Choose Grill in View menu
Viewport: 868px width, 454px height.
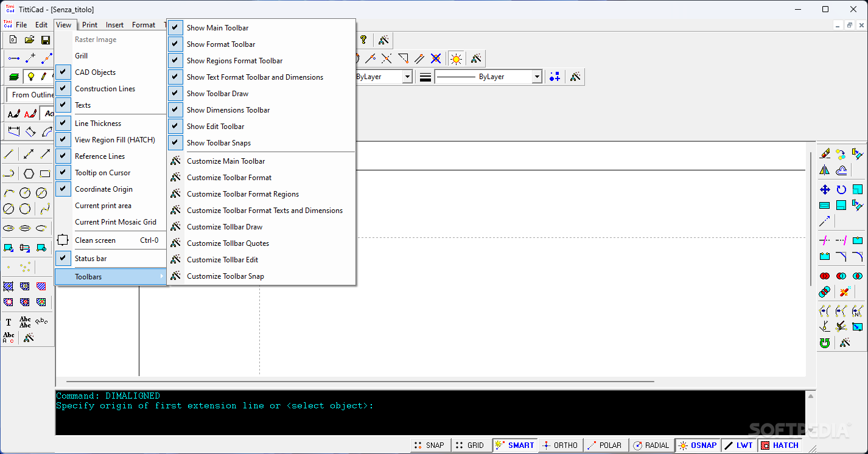110,56
